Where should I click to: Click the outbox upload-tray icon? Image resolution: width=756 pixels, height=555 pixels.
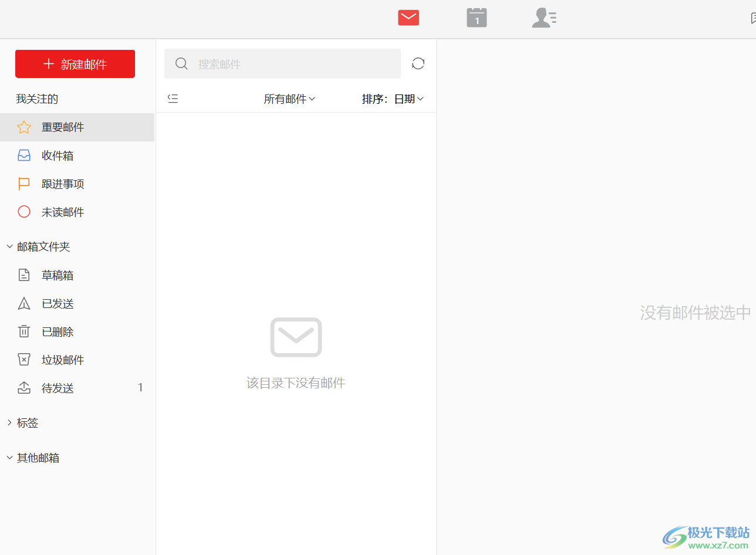click(24, 388)
